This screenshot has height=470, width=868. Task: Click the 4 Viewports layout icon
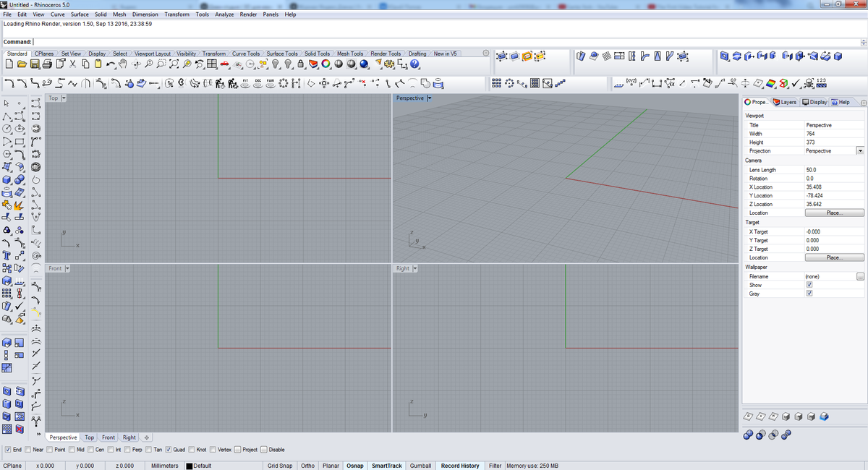212,65
